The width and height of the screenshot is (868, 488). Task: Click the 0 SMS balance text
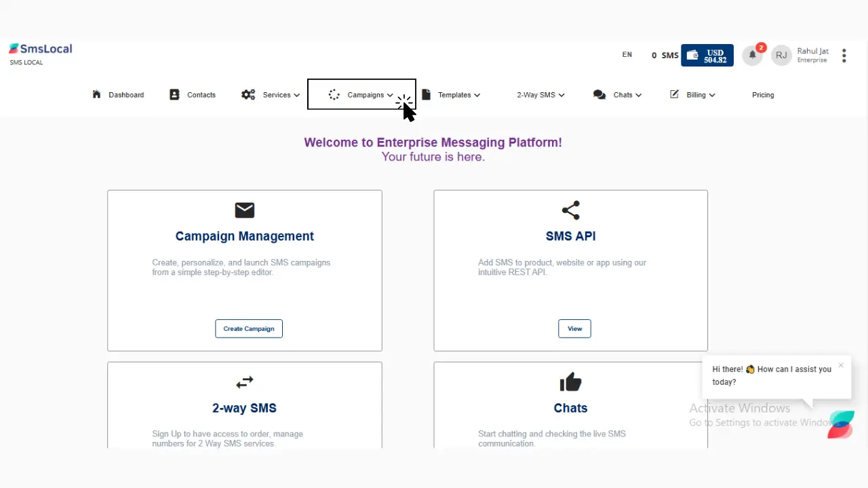pos(665,56)
